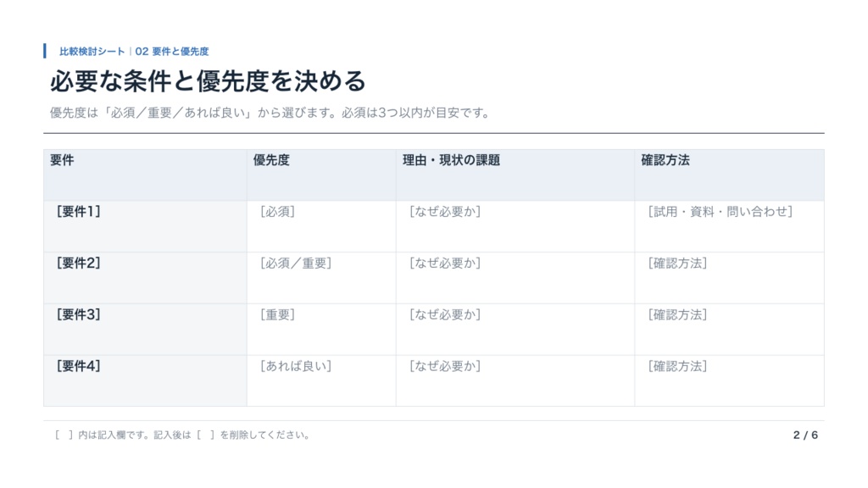Click the page number 2 / 6
Viewport: 868px width, 488px height.
coord(805,435)
